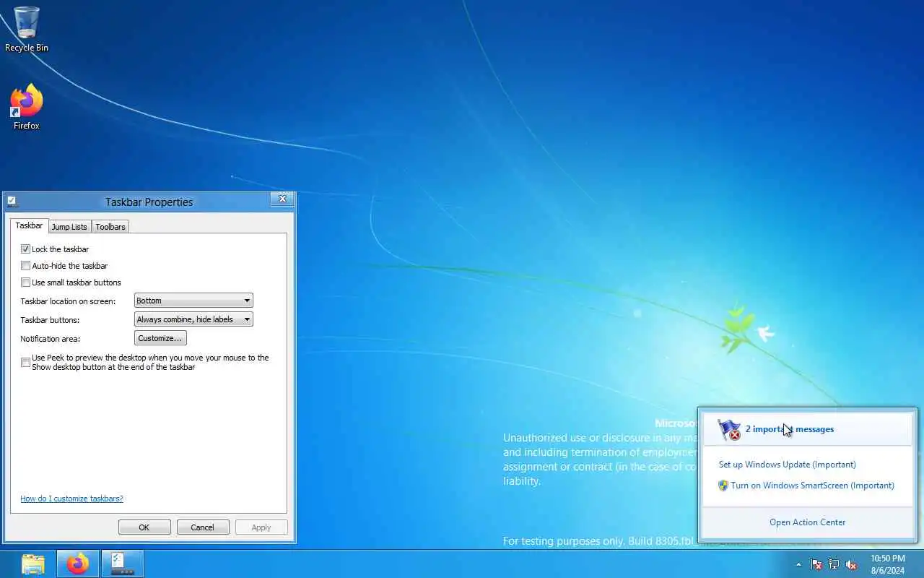
Task: Launch Firefox from the taskbar
Action: (78, 564)
